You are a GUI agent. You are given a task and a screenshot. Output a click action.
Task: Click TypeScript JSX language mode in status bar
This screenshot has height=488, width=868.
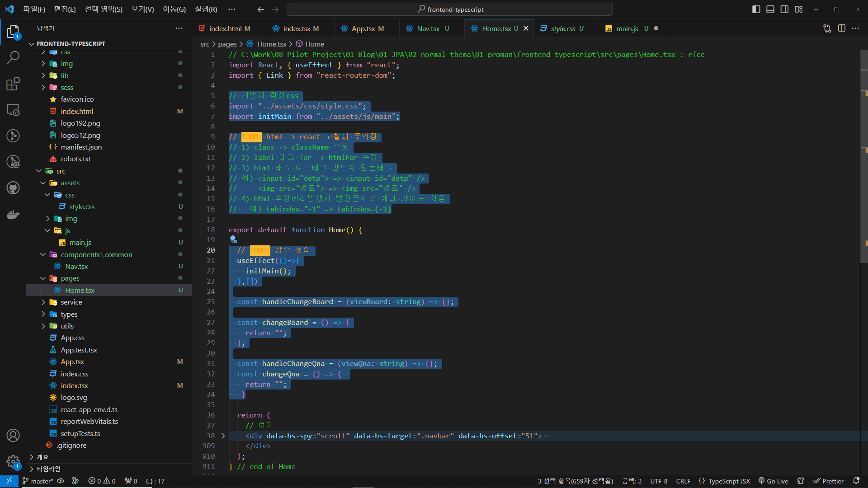(x=729, y=481)
